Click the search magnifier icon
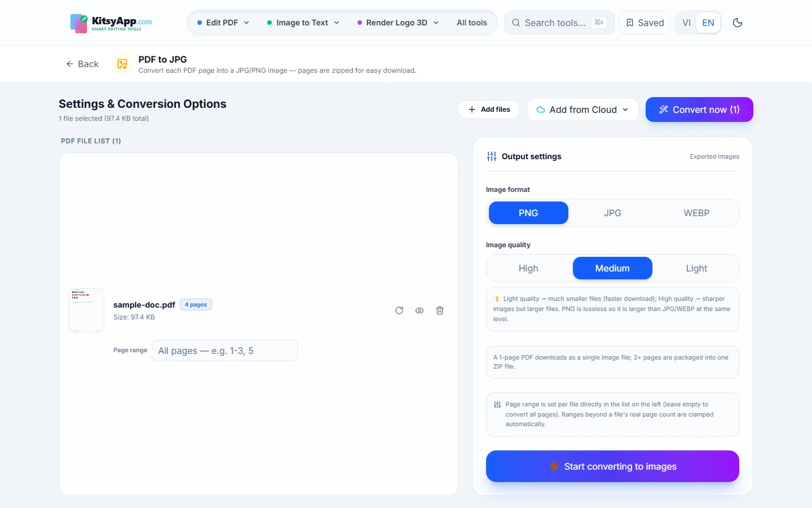The width and height of the screenshot is (812, 508). (x=516, y=23)
